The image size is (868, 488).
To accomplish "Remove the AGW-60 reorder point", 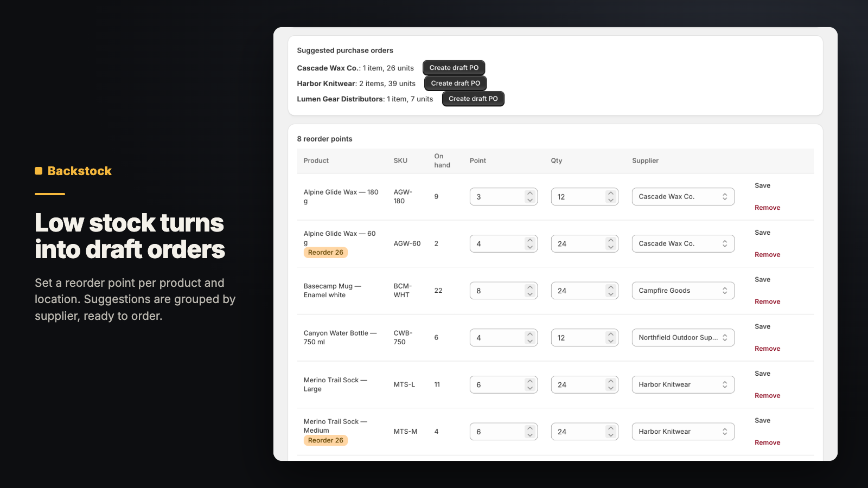I will (767, 255).
